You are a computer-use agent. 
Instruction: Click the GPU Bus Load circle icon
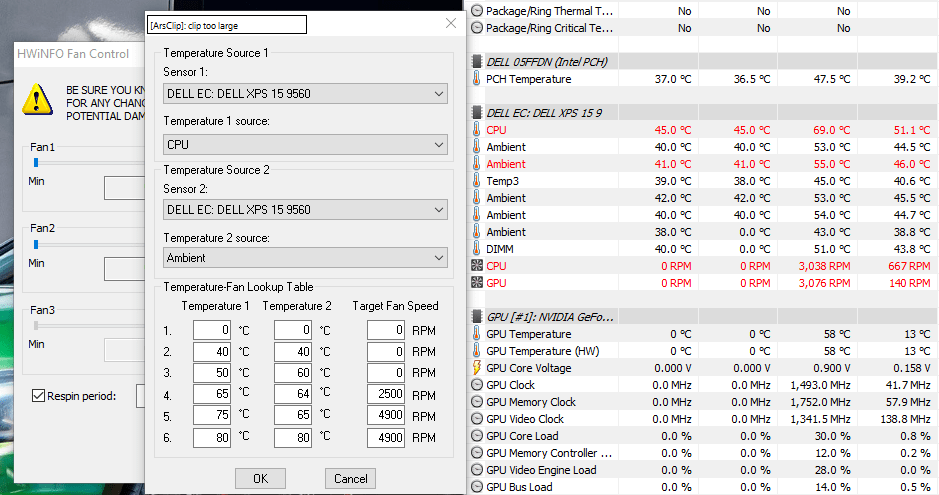tap(477, 487)
